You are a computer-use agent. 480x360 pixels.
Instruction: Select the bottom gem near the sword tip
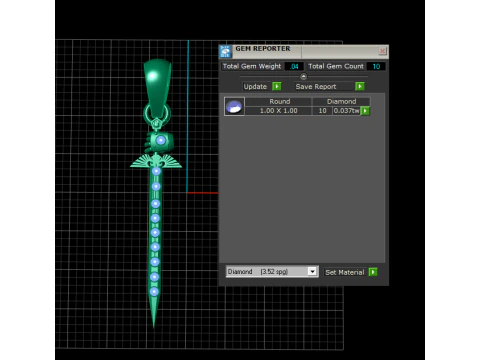point(154,292)
